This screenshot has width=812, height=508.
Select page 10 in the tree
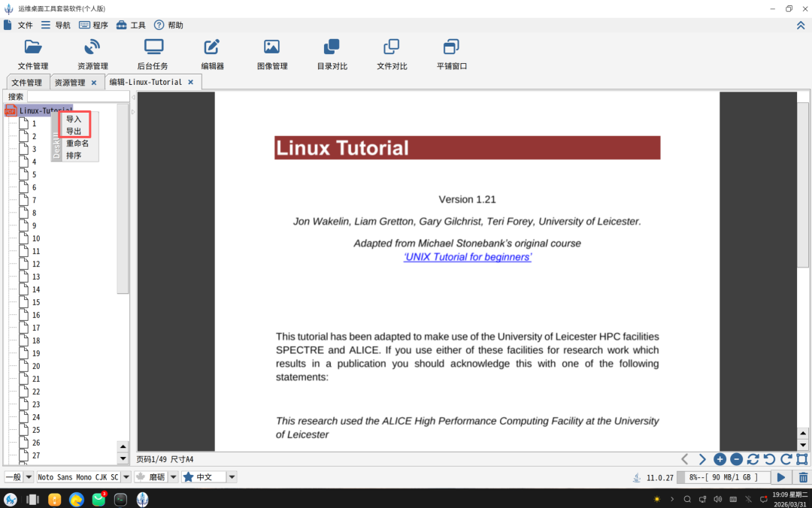click(30, 238)
